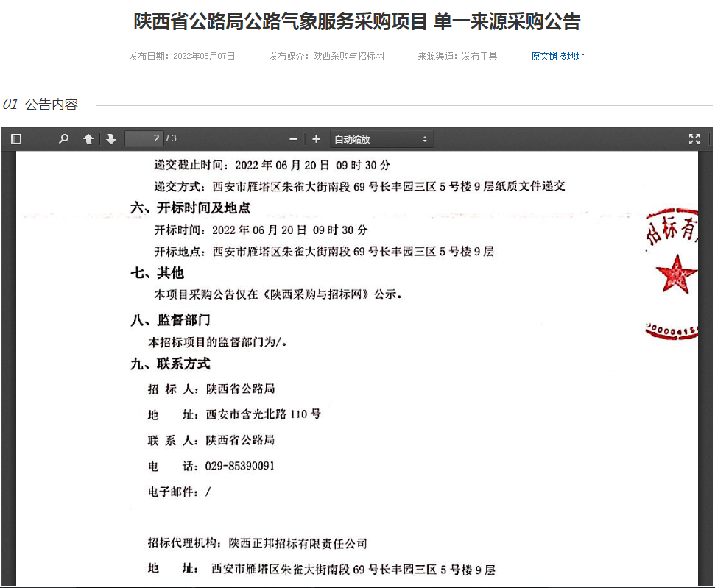
Task: Switch PDF viewer to presentation mode
Action: 694,139
